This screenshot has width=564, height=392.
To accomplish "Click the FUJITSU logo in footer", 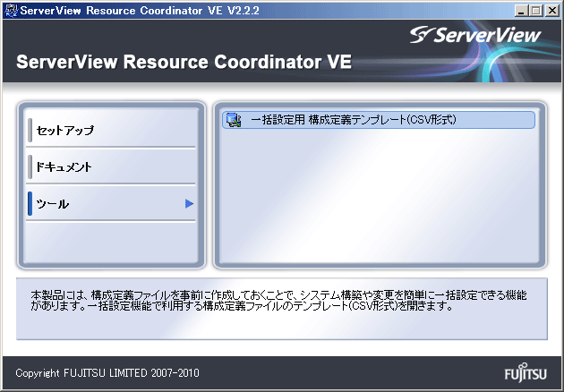I will click(526, 372).
